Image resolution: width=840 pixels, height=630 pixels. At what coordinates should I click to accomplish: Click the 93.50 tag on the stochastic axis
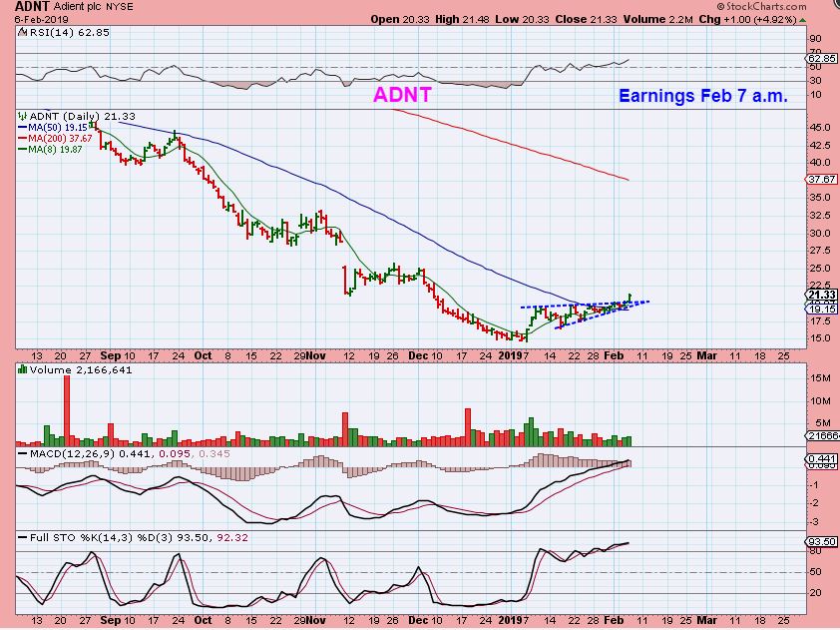[x=822, y=541]
